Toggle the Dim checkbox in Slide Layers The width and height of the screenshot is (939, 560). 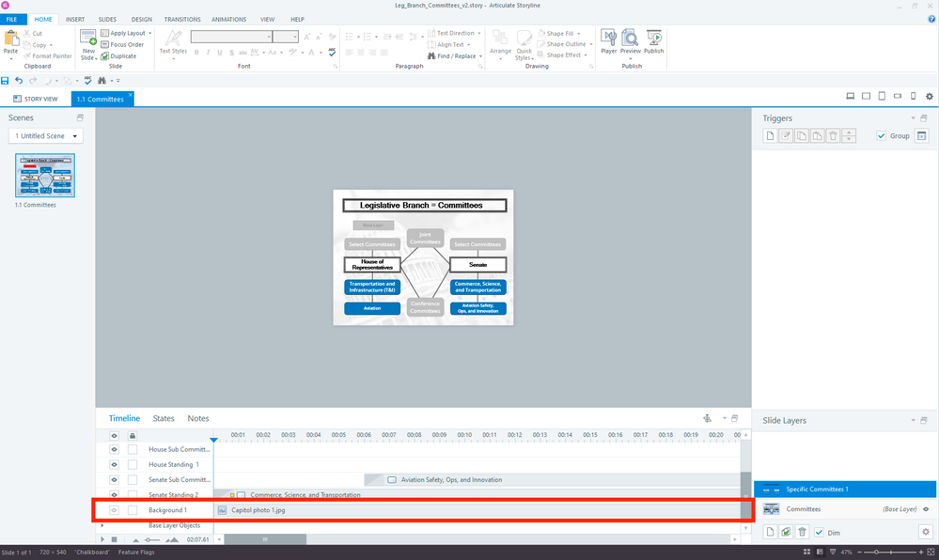(819, 533)
